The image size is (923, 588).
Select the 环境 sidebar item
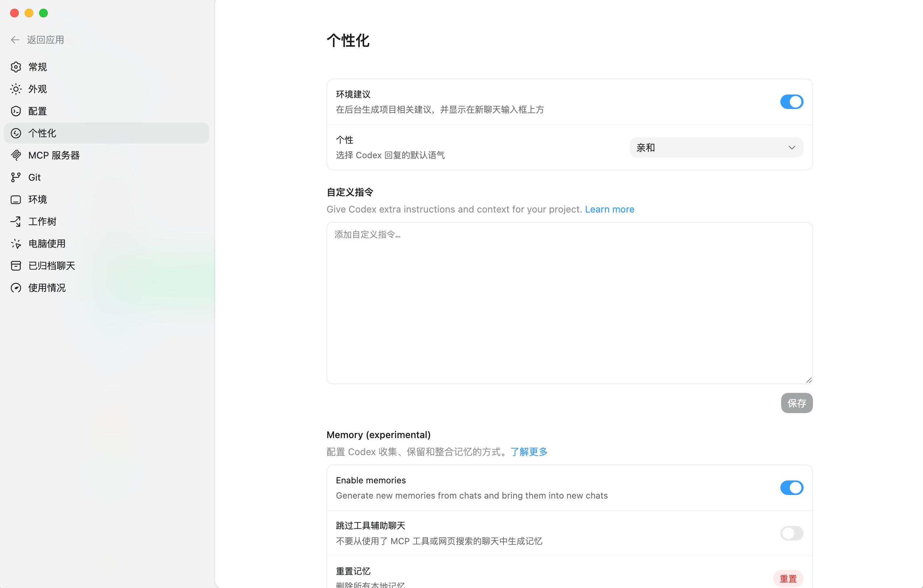pos(38,199)
